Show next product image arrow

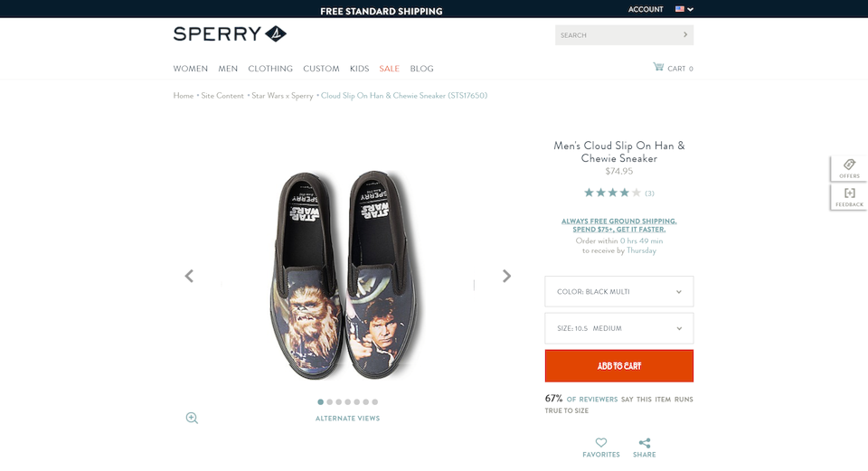(506, 276)
